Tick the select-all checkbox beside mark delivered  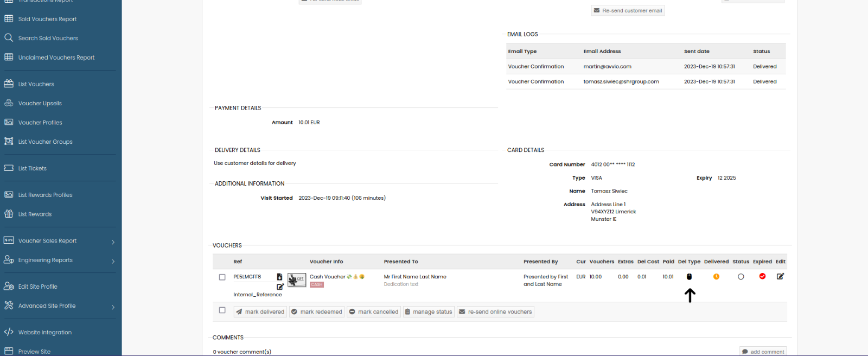[222, 310]
